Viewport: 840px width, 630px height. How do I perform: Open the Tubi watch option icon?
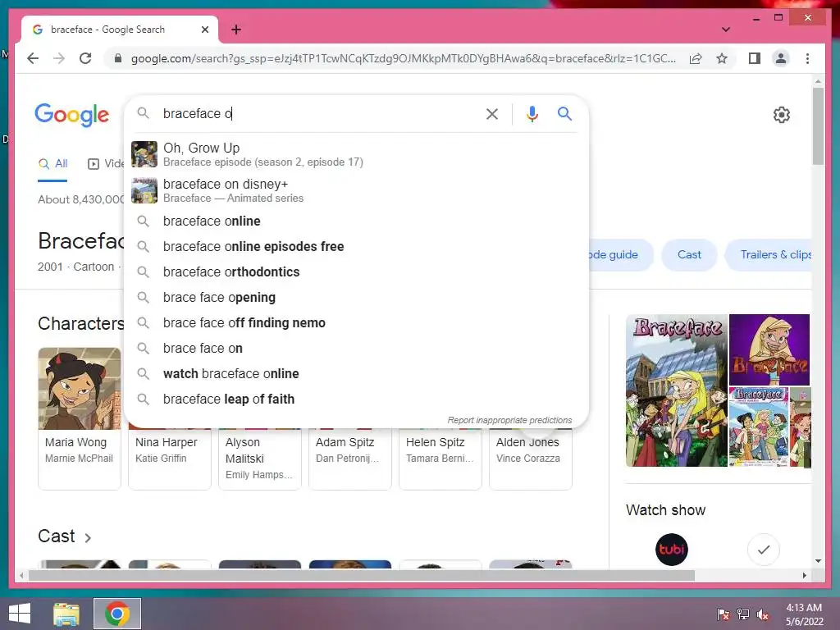(x=671, y=549)
